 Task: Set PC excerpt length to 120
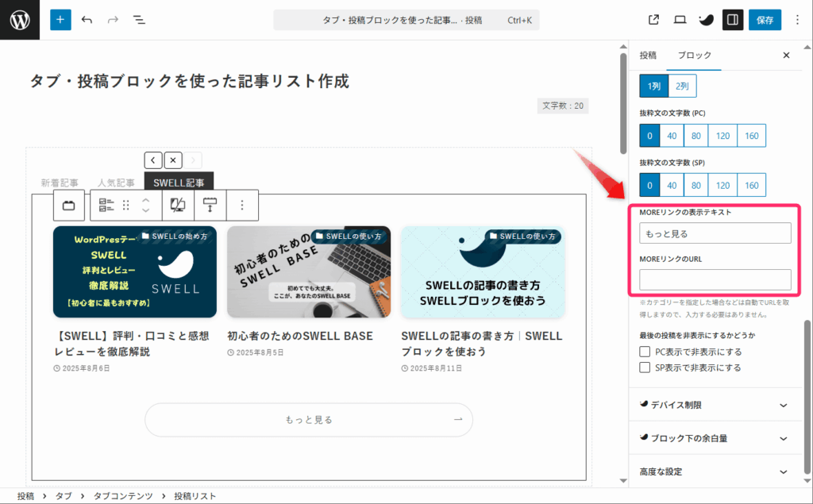pyautogui.click(x=722, y=136)
